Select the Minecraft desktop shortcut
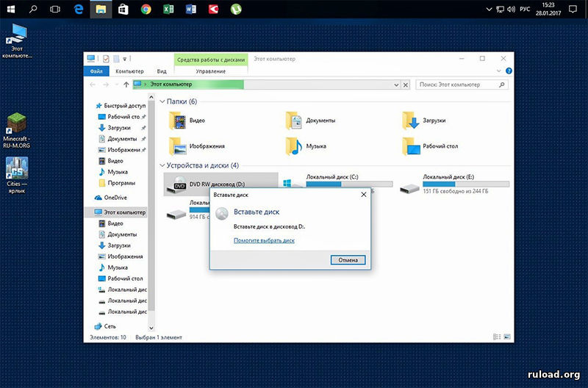 pyautogui.click(x=16, y=130)
